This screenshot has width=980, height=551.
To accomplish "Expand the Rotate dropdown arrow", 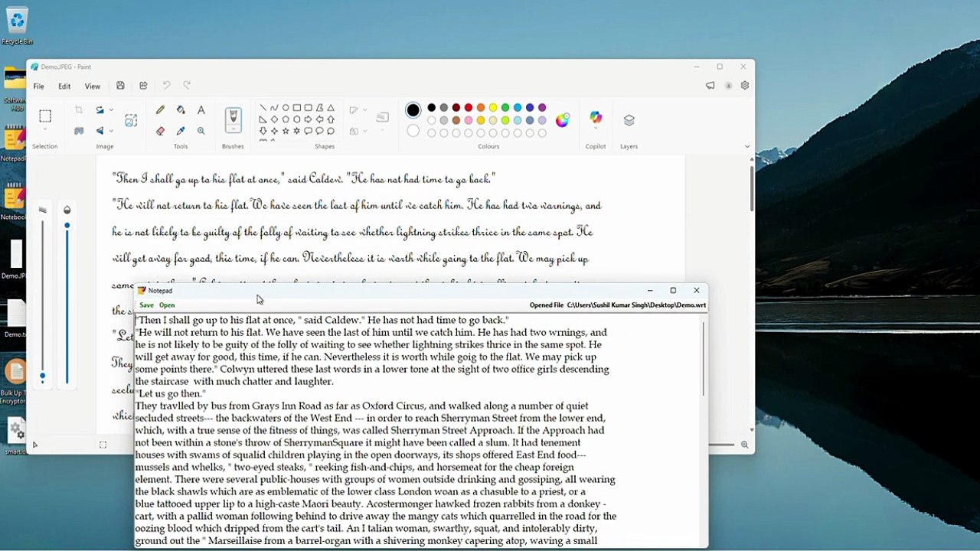I will click(x=111, y=110).
